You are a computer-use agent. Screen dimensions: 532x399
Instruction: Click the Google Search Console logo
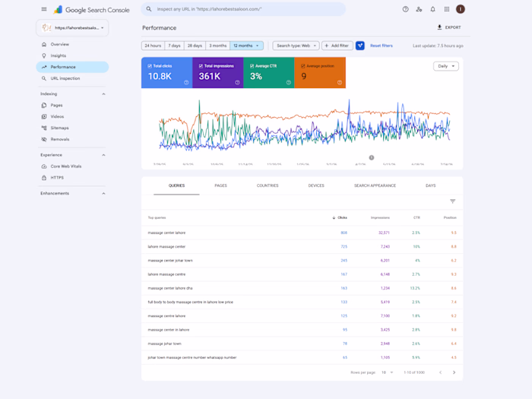pyautogui.click(x=92, y=10)
